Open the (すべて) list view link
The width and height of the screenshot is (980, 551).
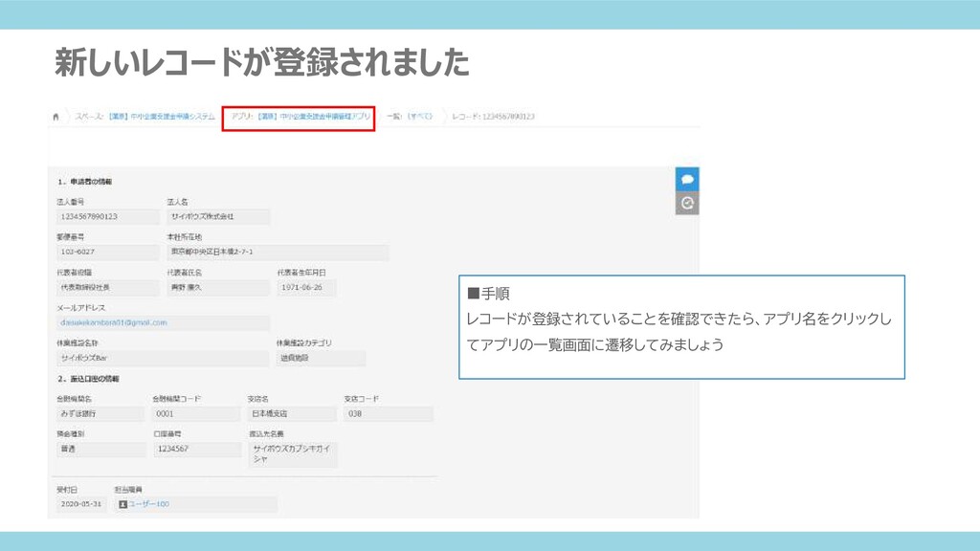point(420,117)
